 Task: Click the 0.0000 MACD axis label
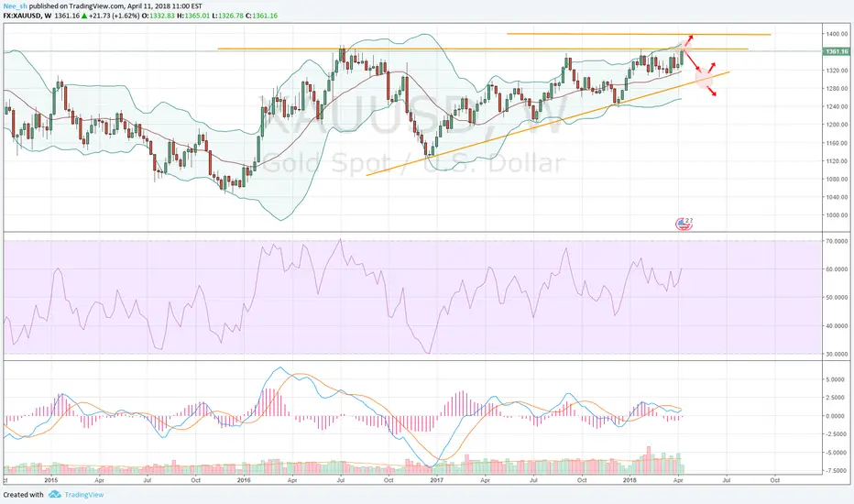(x=836, y=416)
